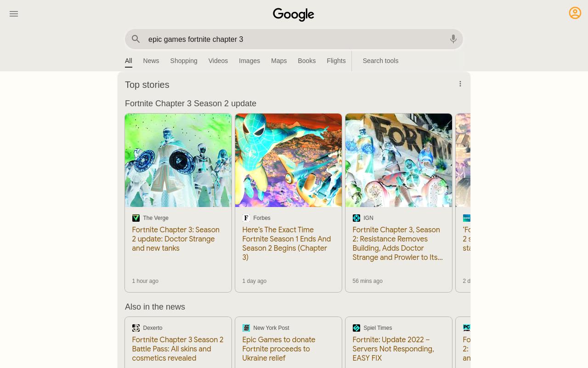Click the Dexerto source logo

pos(136,328)
